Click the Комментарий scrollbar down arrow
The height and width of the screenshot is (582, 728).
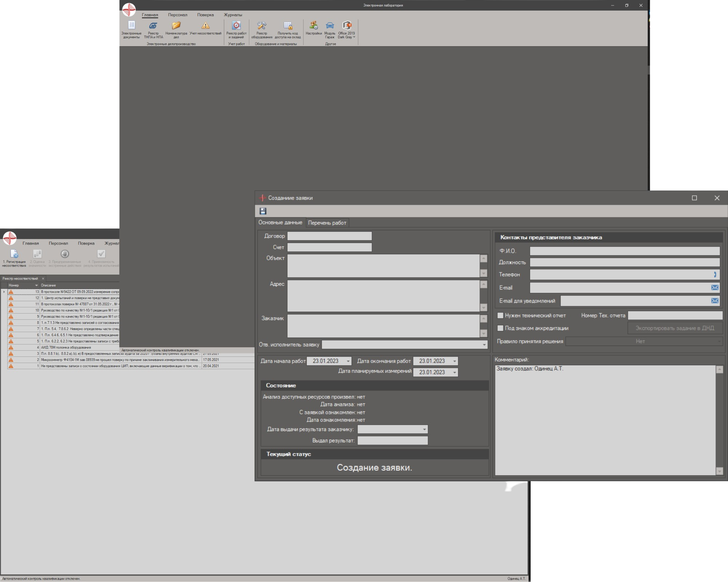point(719,471)
